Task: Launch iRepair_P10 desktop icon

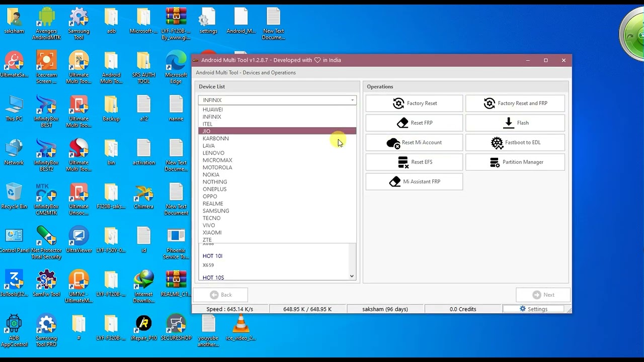Action: 143,327
